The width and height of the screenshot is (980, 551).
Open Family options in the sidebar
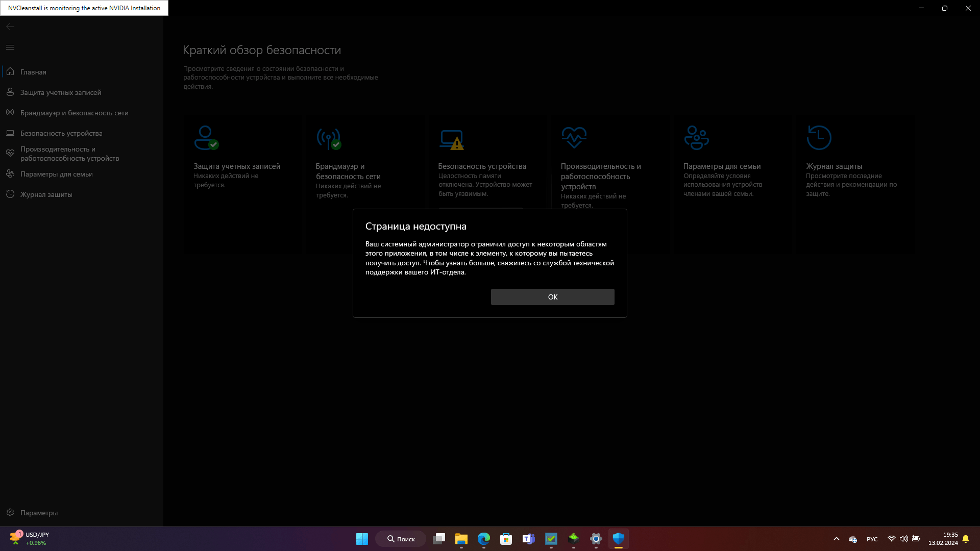pyautogui.click(x=56, y=174)
